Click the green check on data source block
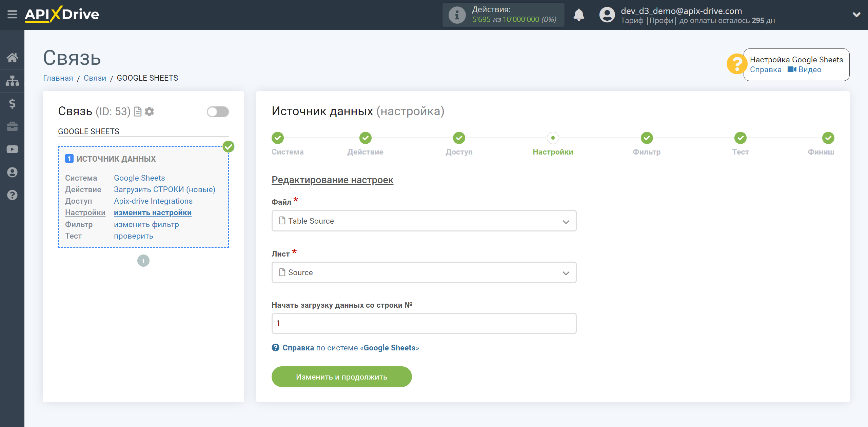The height and width of the screenshot is (427, 868). tap(229, 147)
